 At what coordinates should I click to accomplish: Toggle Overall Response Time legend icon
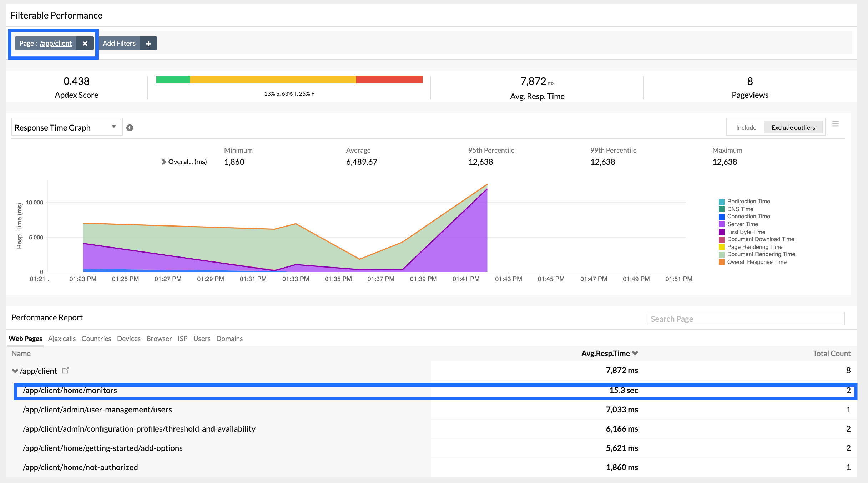point(722,262)
